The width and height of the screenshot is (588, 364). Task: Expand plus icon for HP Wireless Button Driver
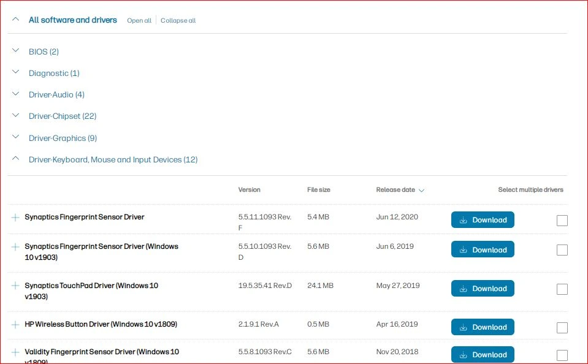[x=15, y=325]
